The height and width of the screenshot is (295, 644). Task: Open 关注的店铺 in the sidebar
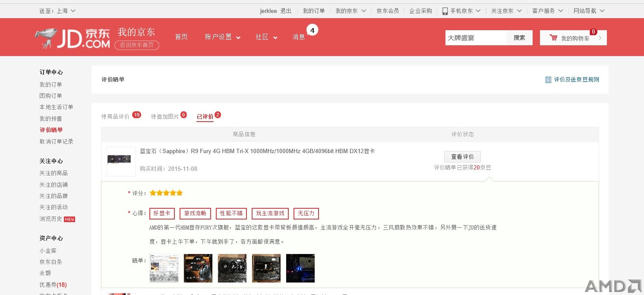tap(54, 185)
